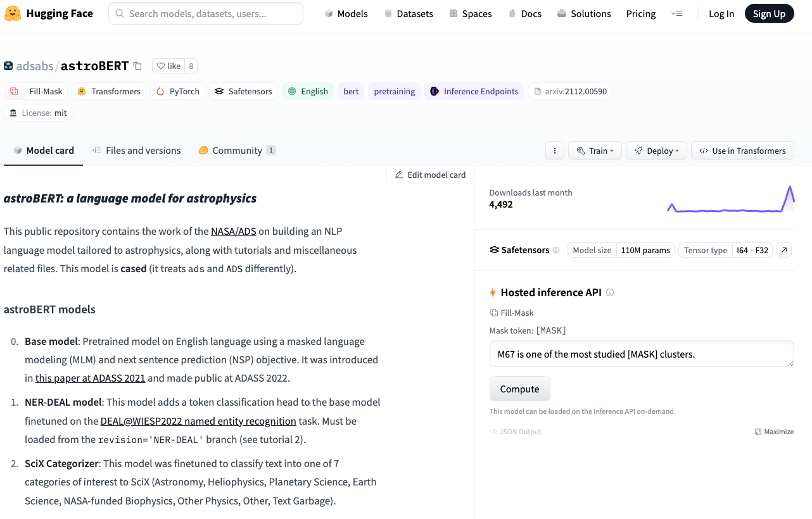
Task: Follow the NASA/ADS link
Action: coord(233,231)
